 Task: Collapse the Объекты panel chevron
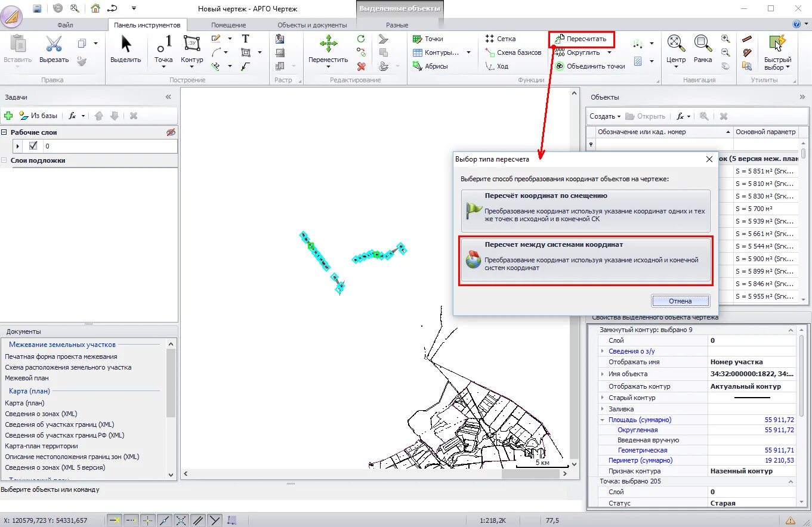[802, 97]
